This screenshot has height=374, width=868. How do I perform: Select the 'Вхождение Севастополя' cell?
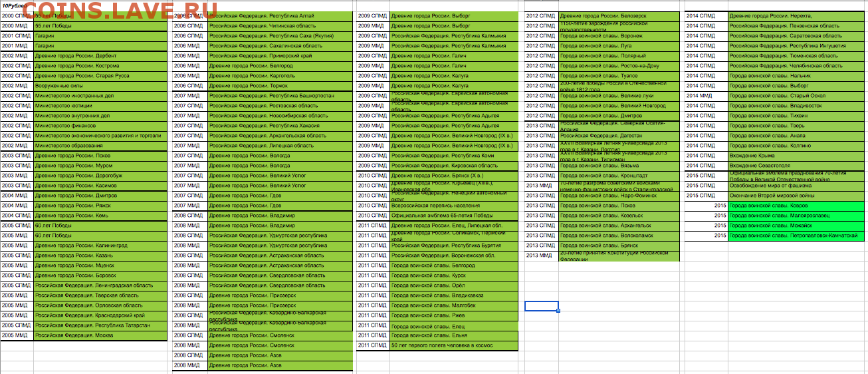[x=798, y=166]
